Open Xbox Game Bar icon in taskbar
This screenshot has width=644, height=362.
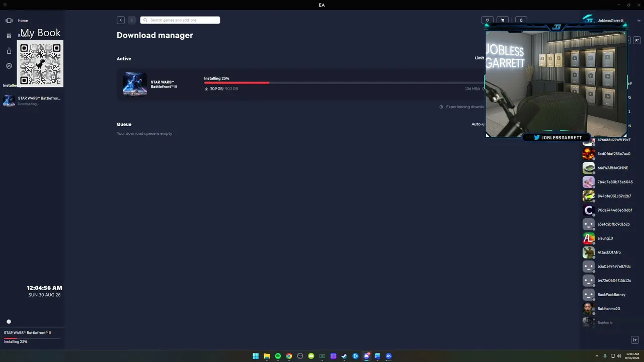coord(322,356)
